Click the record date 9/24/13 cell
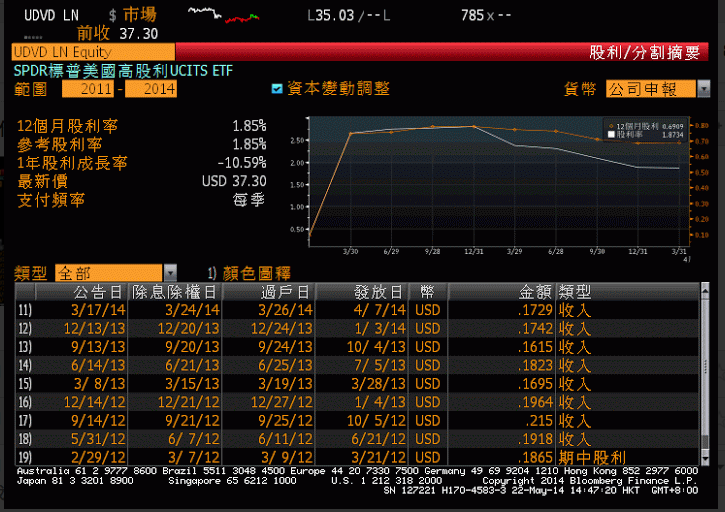725x512 pixels. pyautogui.click(x=285, y=347)
